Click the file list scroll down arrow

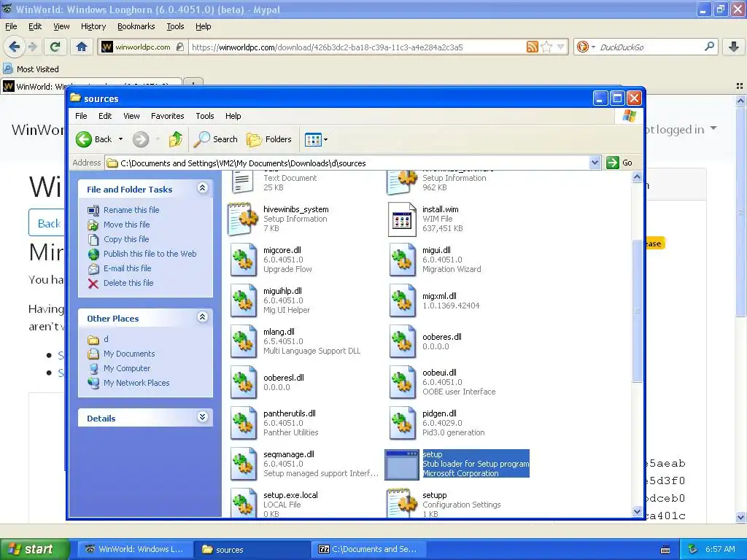pos(637,511)
